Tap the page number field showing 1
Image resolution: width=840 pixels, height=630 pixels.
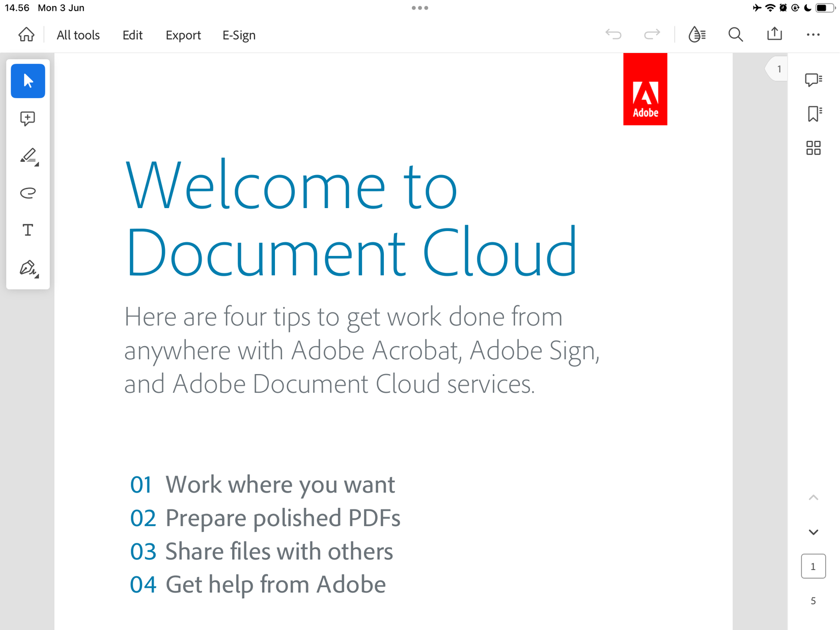tap(813, 565)
